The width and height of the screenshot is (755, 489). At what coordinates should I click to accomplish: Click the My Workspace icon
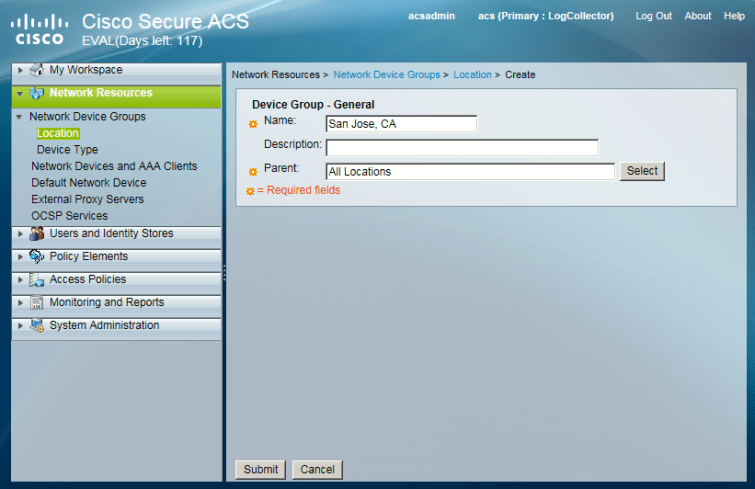pyautogui.click(x=37, y=70)
